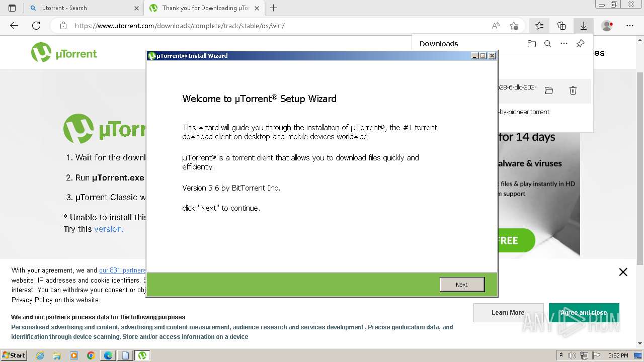This screenshot has height=362, width=644.
Task: Open more options in Downloads panel
Action: click(x=564, y=44)
